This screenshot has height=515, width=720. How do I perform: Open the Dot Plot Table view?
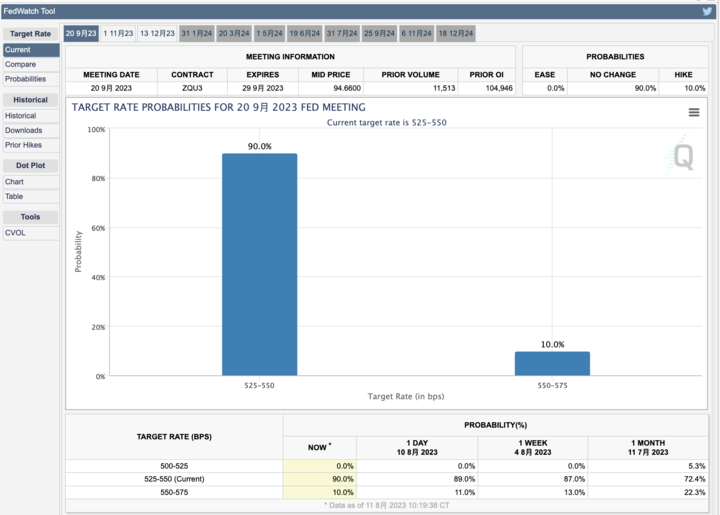(x=31, y=196)
